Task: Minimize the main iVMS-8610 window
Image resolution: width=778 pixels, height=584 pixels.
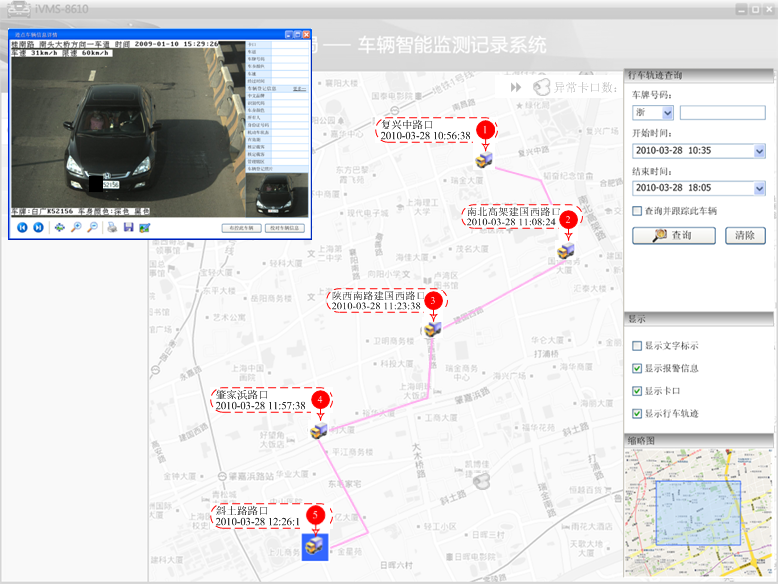Action: [x=741, y=9]
